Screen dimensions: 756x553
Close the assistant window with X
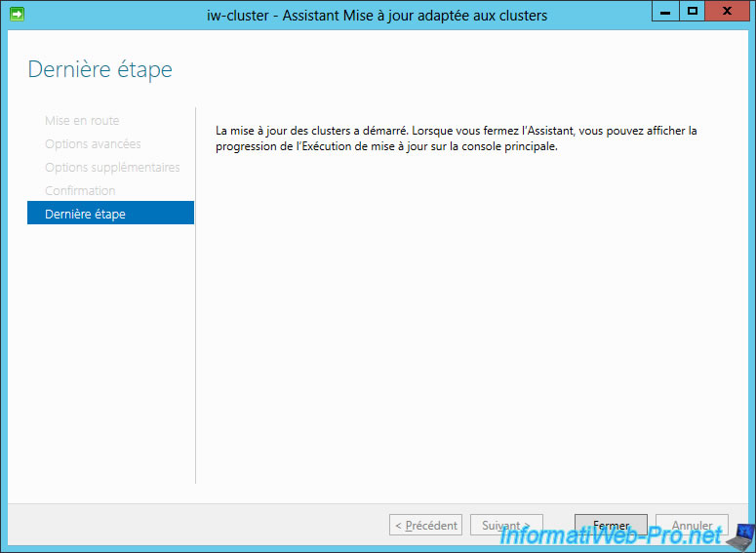pyautogui.click(x=727, y=11)
